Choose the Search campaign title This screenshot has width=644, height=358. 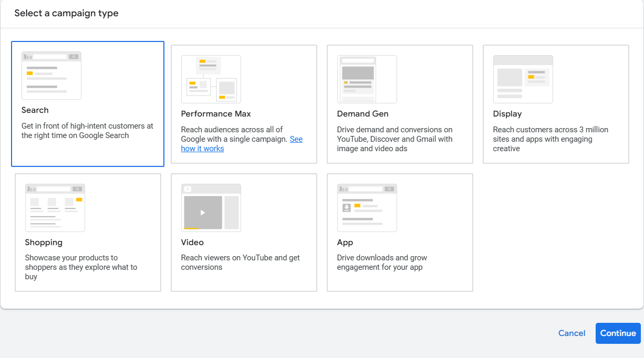click(x=35, y=110)
